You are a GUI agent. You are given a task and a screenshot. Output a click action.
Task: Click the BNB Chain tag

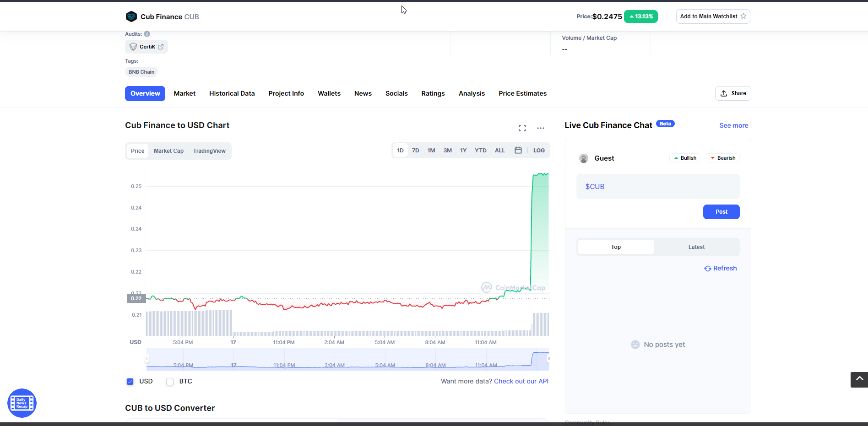[x=141, y=72]
